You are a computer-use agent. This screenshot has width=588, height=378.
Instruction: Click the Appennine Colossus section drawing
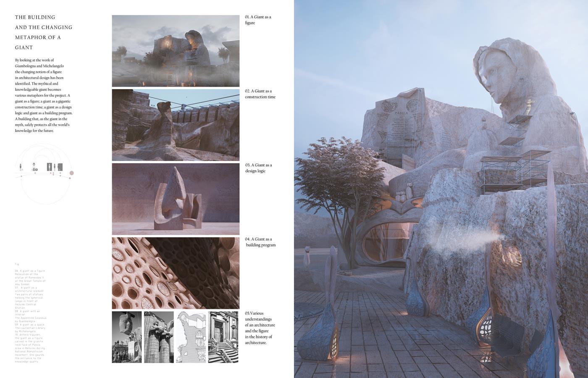[191, 337]
